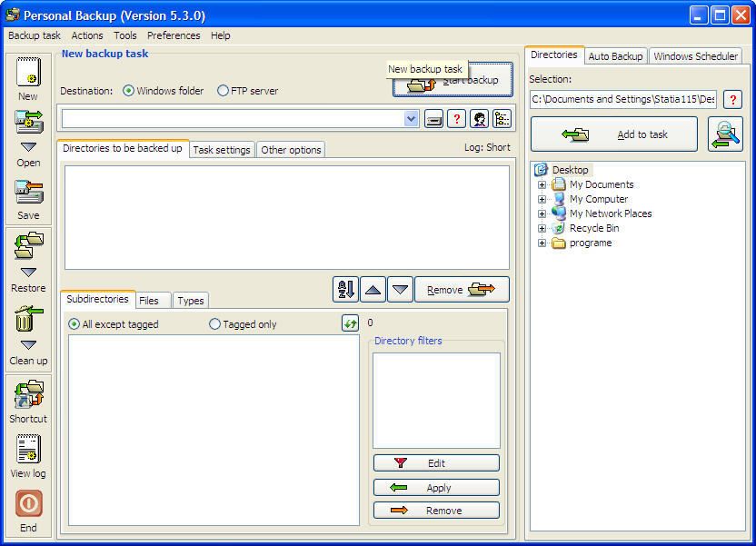Open an existing backup task icon

coord(28,122)
